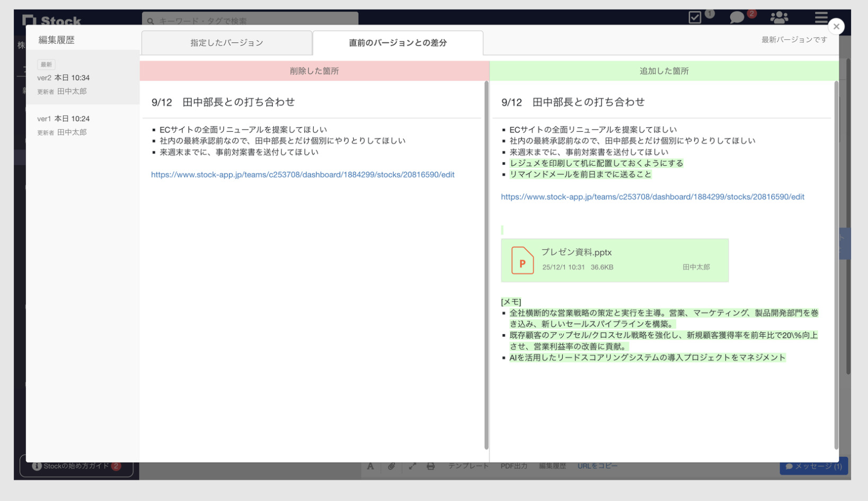Open the hamburger menu in header
The width and height of the screenshot is (868, 501).
point(821,17)
